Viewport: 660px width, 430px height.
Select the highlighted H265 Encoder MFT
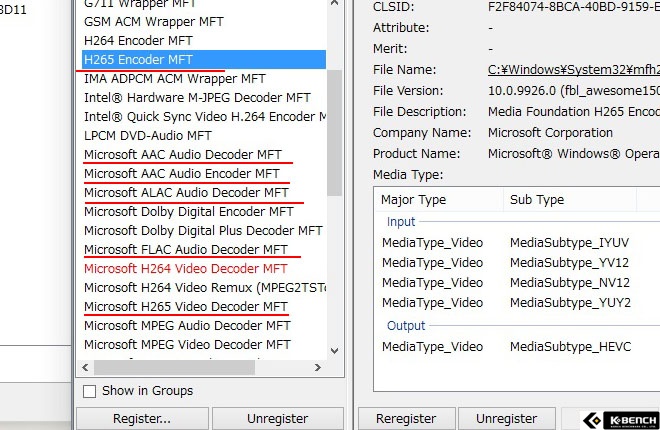click(204, 60)
